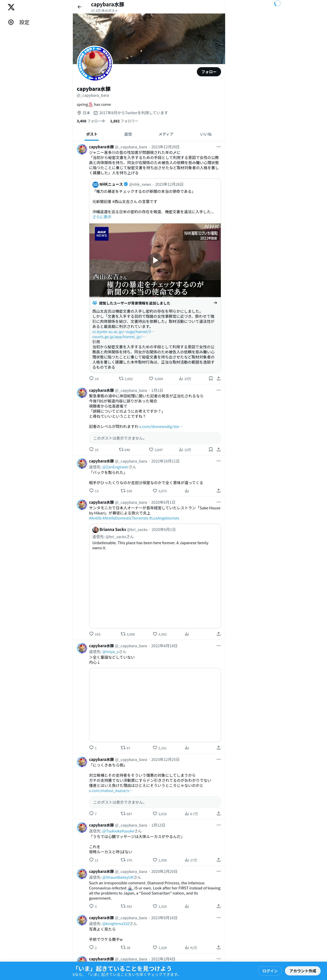327x980 pixels.
Task: Share the Sake House by Hikari post
Action: (219, 634)
